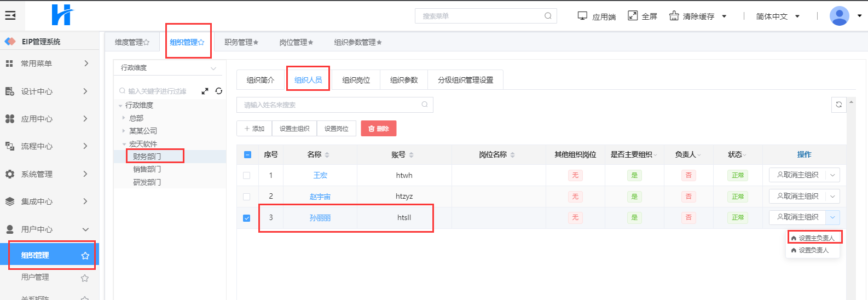868x300 pixels.
Task: Click the red 删除 button
Action: click(x=379, y=129)
